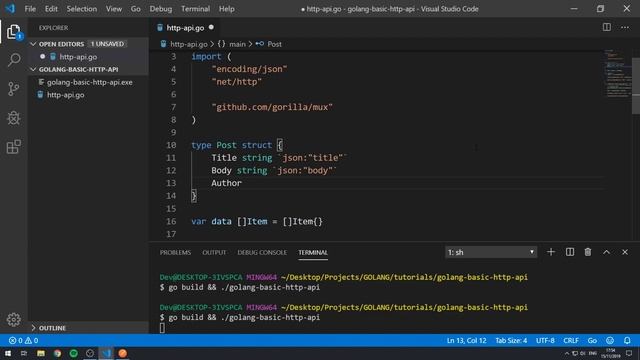Open Source Control view in activity bar
Screen dimensions: 640x360
coord(13,89)
